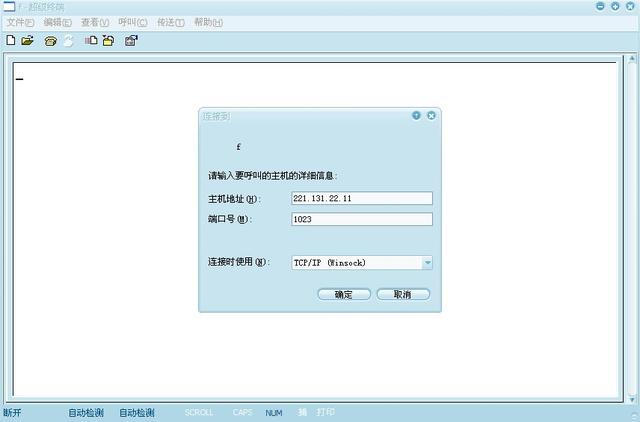640x422 pixels.
Task: Open the 呼叫(C) menu
Action: (133, 22)
